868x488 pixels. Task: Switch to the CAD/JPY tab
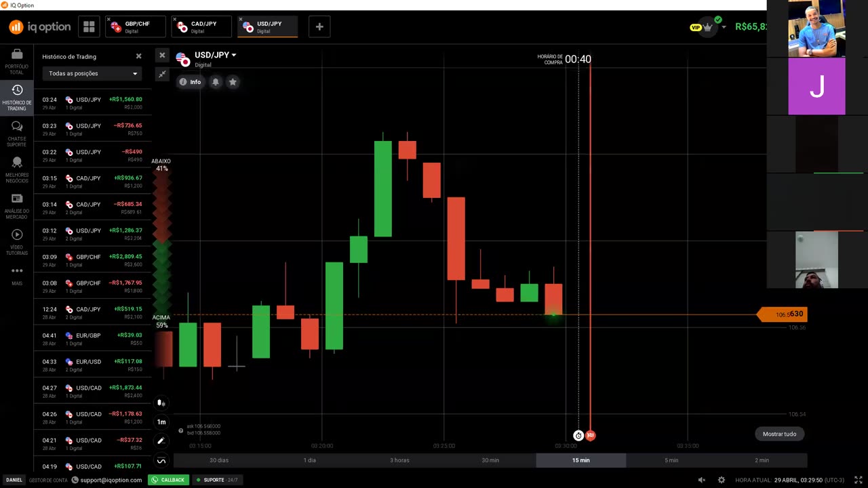[x=201, y=27]
